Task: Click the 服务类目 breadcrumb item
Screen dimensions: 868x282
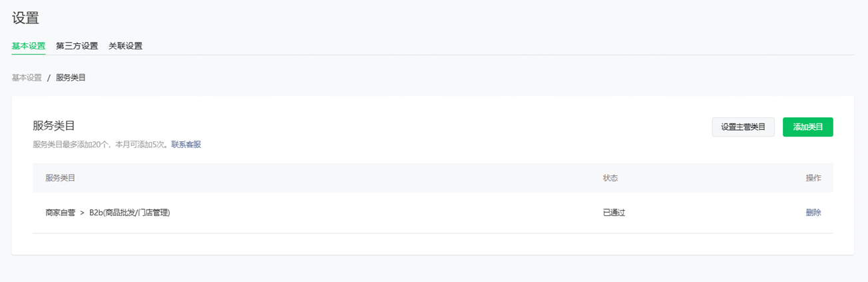Action: [71, 77]
